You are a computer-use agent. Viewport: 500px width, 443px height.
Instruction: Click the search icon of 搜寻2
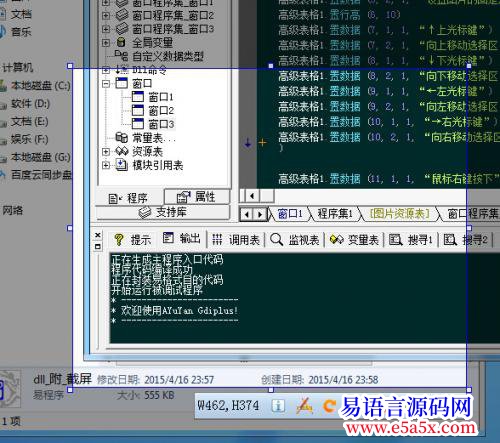click(450, 239)
